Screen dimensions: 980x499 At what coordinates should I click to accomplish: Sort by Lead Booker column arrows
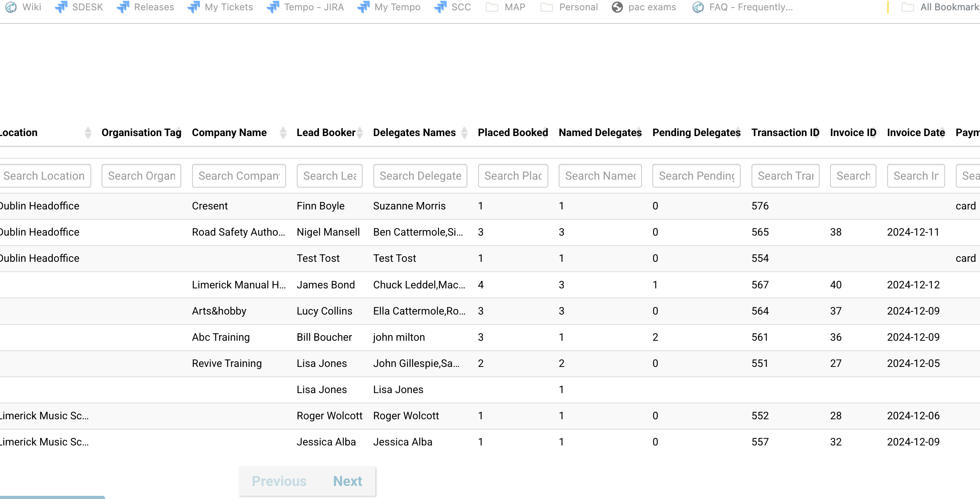359,132
